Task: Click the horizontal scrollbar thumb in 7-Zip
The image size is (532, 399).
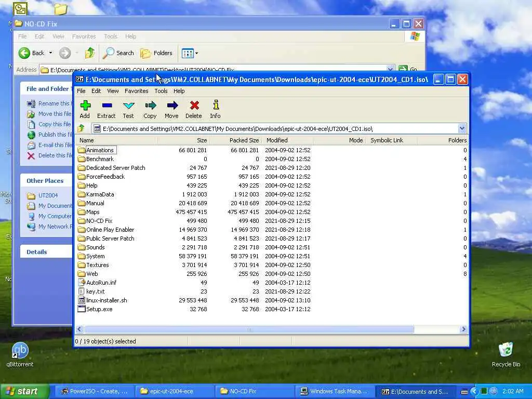Action: click(249, 329)
